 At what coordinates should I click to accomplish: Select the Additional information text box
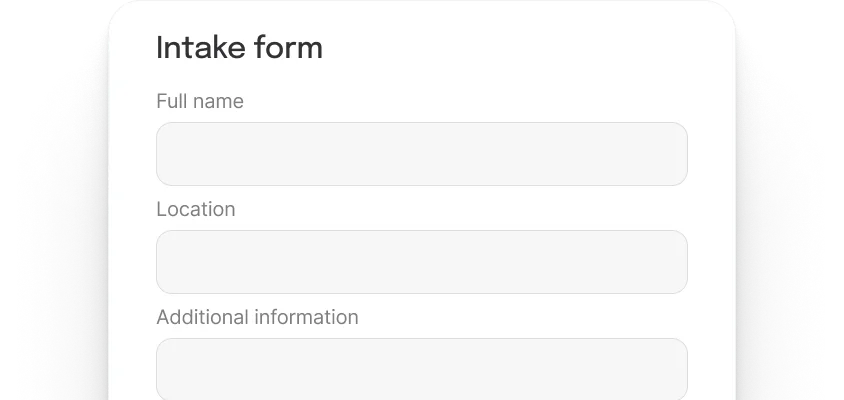[421, 369]
